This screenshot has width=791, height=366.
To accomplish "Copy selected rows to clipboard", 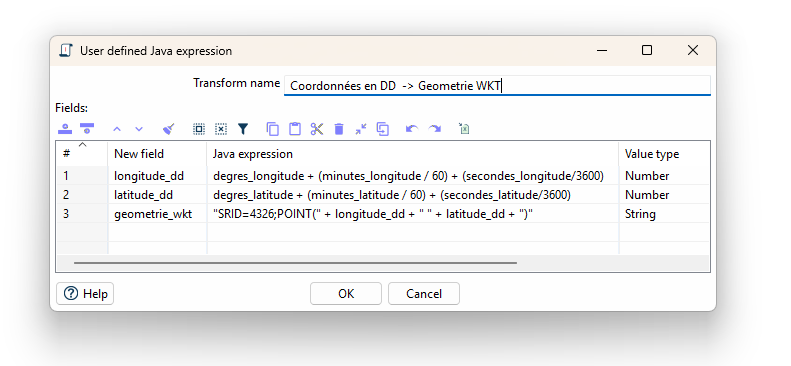I will (272, 129).
